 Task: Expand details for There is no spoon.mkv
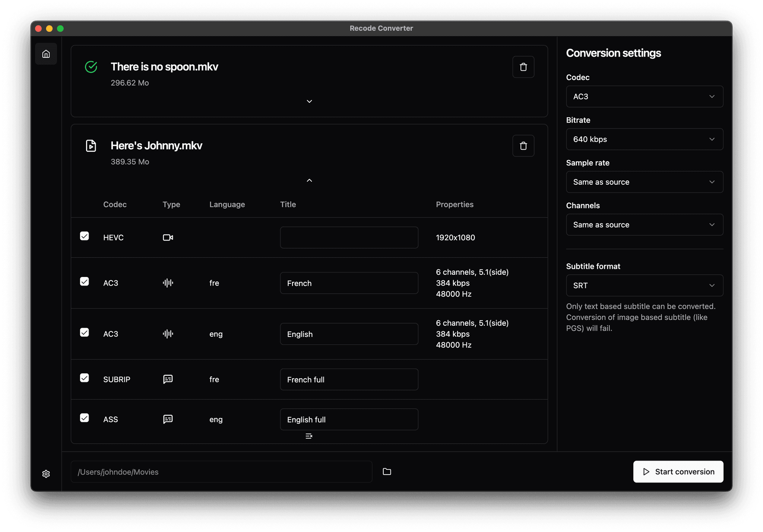pos(309,101)
